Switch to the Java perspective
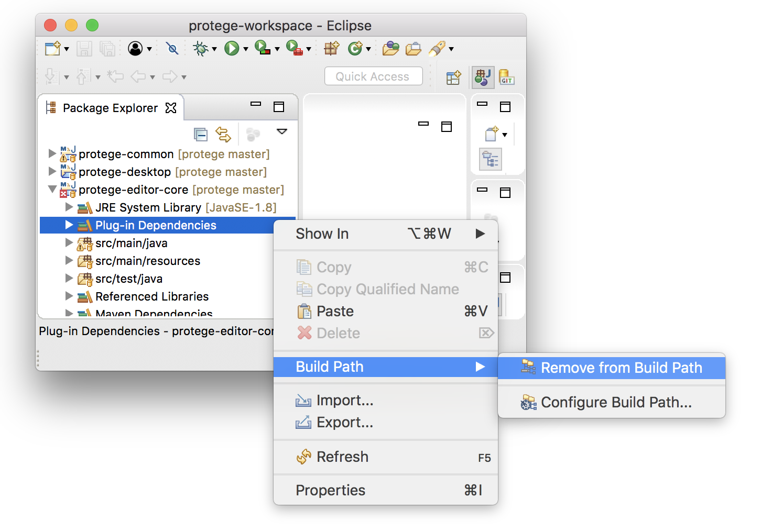Screen dimensions: 761x532 coord(483,77)
